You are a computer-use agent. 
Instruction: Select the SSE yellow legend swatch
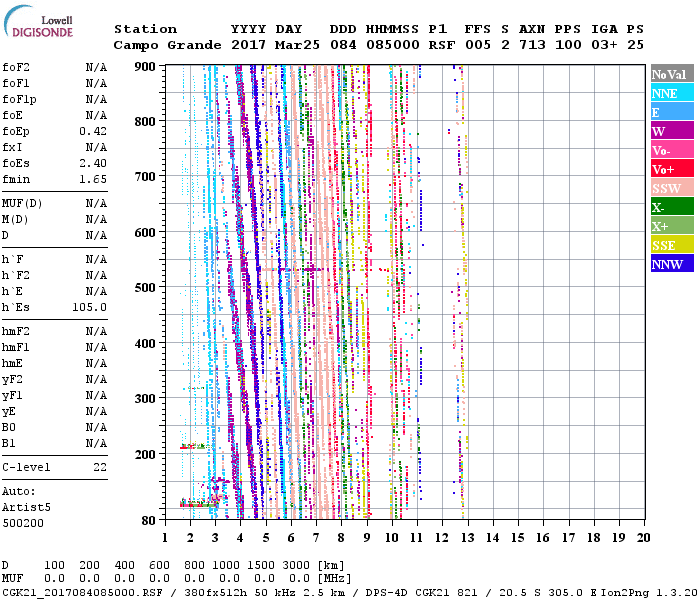coord(672,245)
